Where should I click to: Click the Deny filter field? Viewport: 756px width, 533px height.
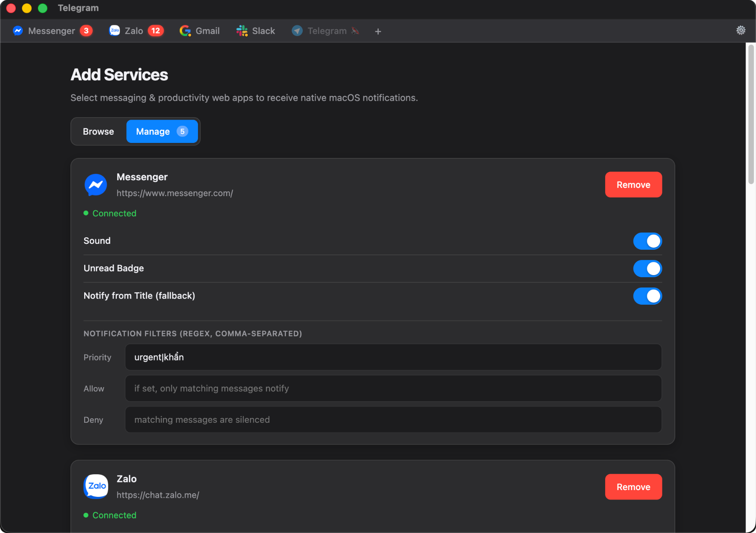tap(393, 420)
